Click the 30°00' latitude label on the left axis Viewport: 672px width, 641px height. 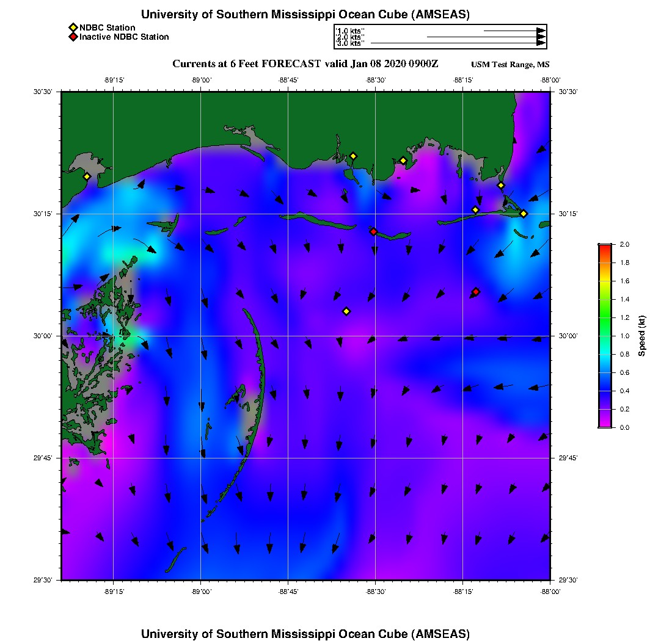43,336
